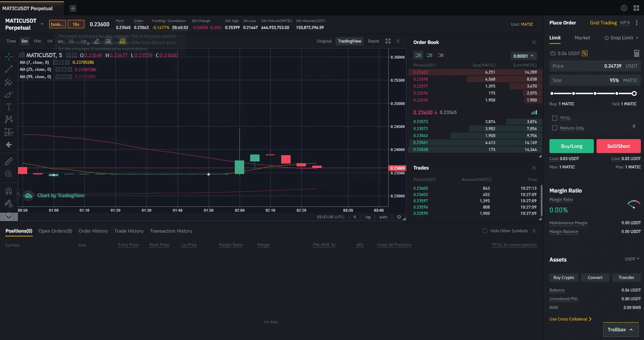
Task: Collapse the drawing toolbar bottom chevron
Action: [x=9, y=217]
